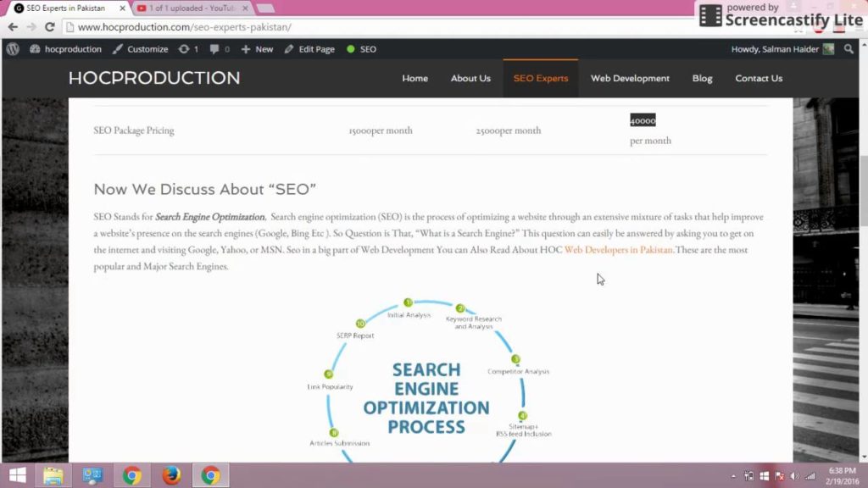Image resolution: width=868 pixels, height=488 pixels.
Task: Click the admin bar search magnifier
Action: click(849, 48)
